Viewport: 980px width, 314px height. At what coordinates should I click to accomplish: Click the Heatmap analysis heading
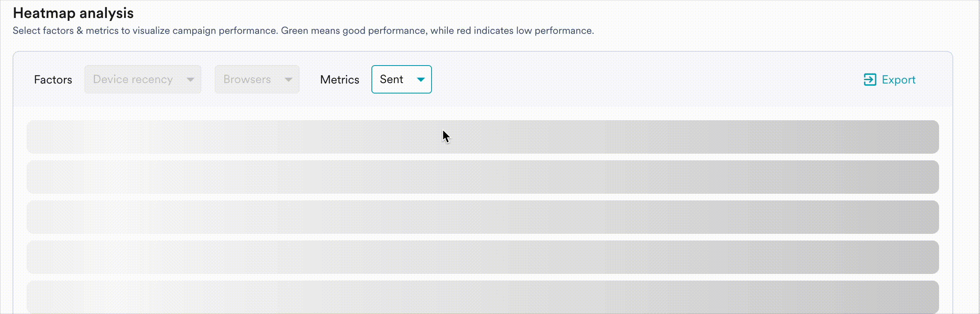[x=73, y=13]
